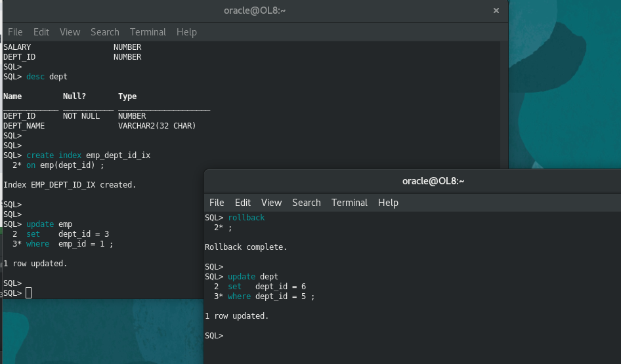This screenshot has width=621, height=364.
Task: Open Edit menu in front terminal window
Action: [243, 203]
